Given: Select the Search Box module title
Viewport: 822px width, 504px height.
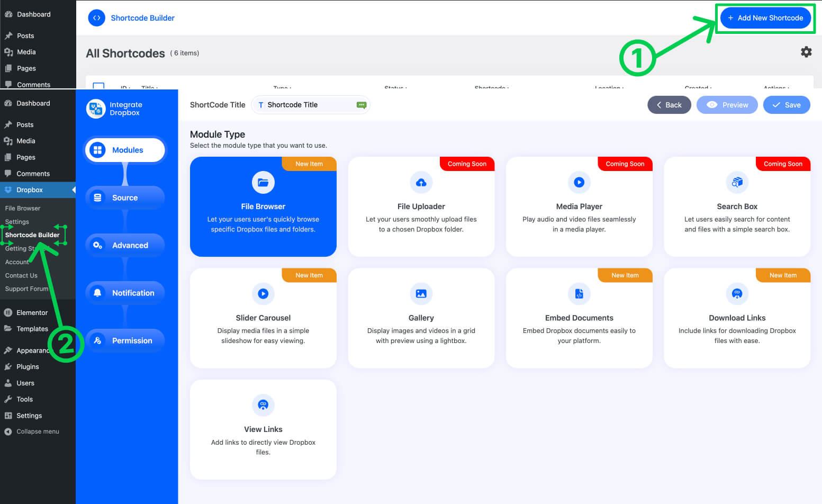Looking at the screenshot, I should click(737, 206).
